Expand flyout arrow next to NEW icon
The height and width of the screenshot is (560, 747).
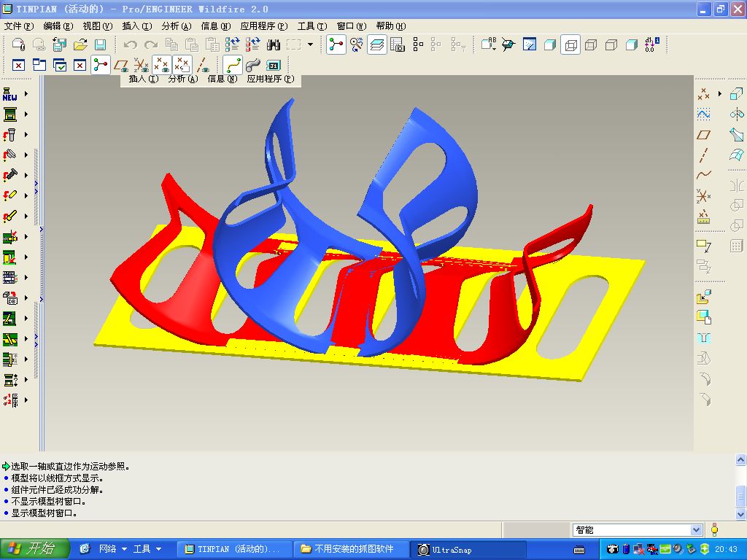click(26, 94)
